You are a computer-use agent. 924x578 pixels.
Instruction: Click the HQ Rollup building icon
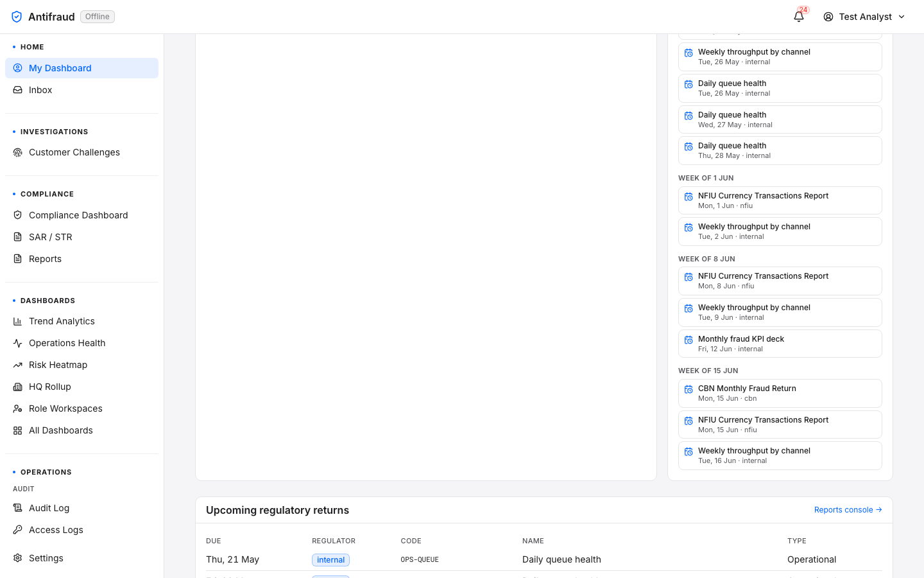pos(17,387)
